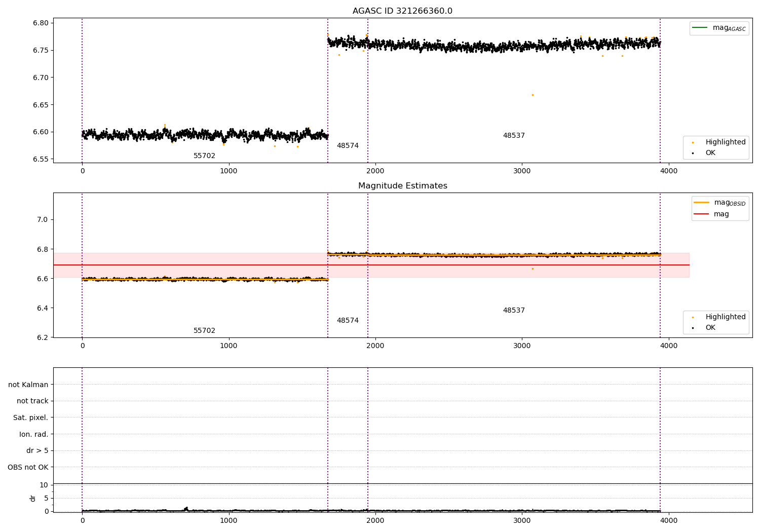Click the Sat. pixel. row label
The image size is (760, 532).
(x=31, y=417)
